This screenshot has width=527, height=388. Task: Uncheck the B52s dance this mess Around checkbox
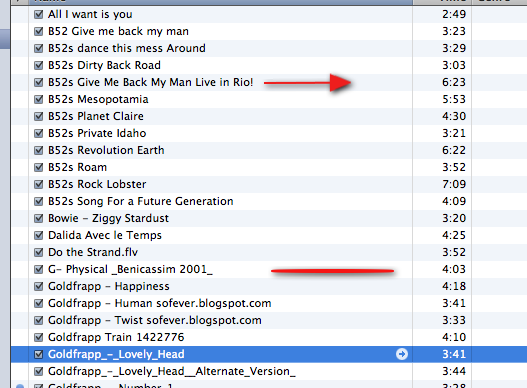[39, 48]
